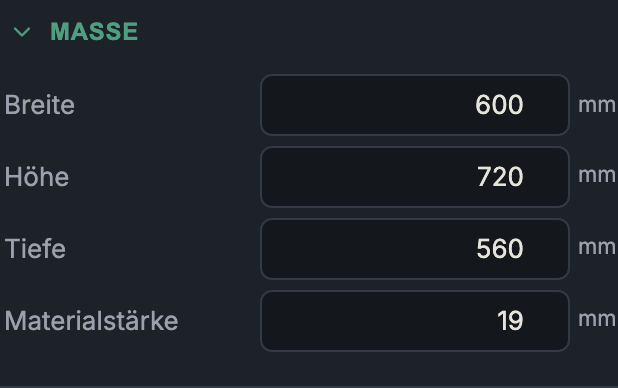Click the mm unit beside Höhe
Viewport: 618px width, 388px height.
pyautogui.click(x=597, y=175)
